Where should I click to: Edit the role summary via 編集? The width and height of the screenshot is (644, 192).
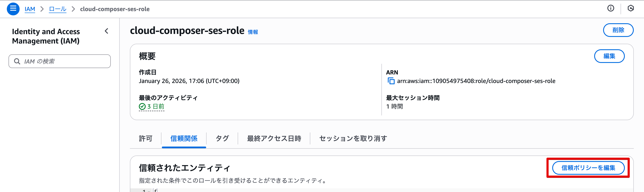[x=609, y=56]
